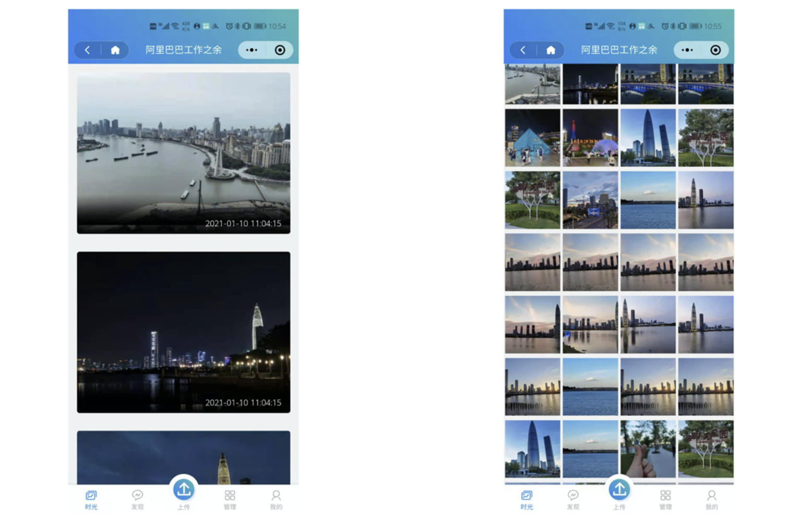Screen dimensions: 812x520
Task: Open blue glass pyramid night thumbnail in grid
Action: tap(533, 138)
